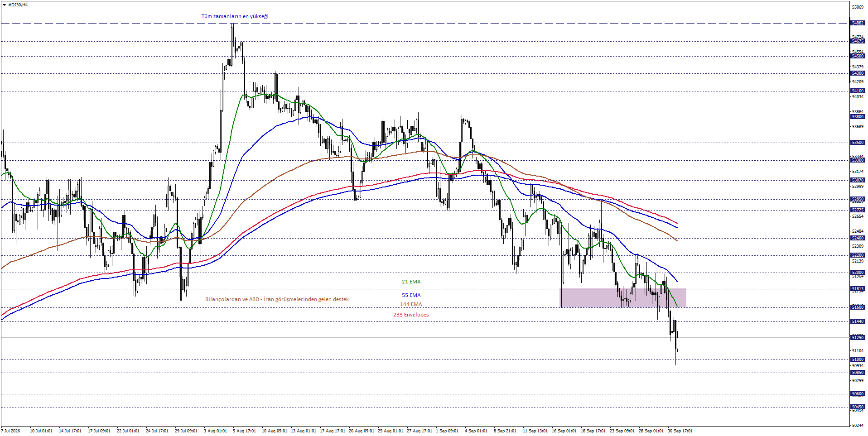Viewport: 868px width, 436px height.
Task: Click the 21 EMA legend label
Action: tap(411, 282)
